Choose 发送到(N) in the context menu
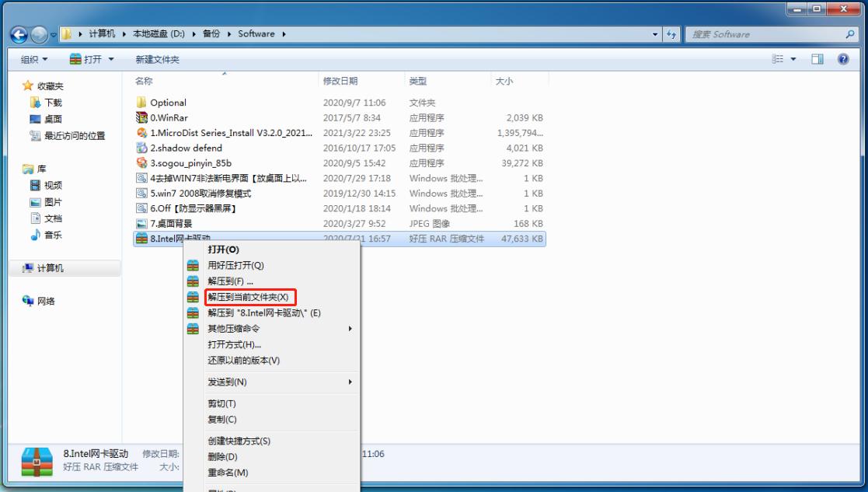 227,382
